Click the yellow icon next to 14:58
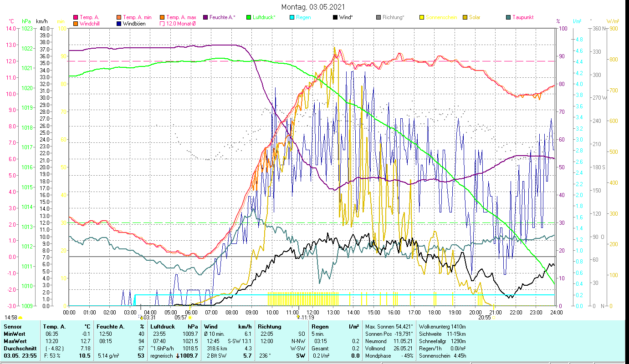The image size is (629, 364). [20, 318]
